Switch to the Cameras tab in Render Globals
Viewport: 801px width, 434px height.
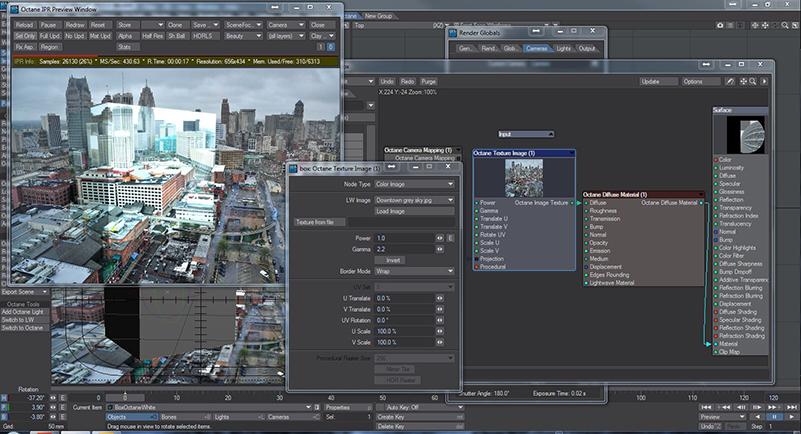coord(536,48)
